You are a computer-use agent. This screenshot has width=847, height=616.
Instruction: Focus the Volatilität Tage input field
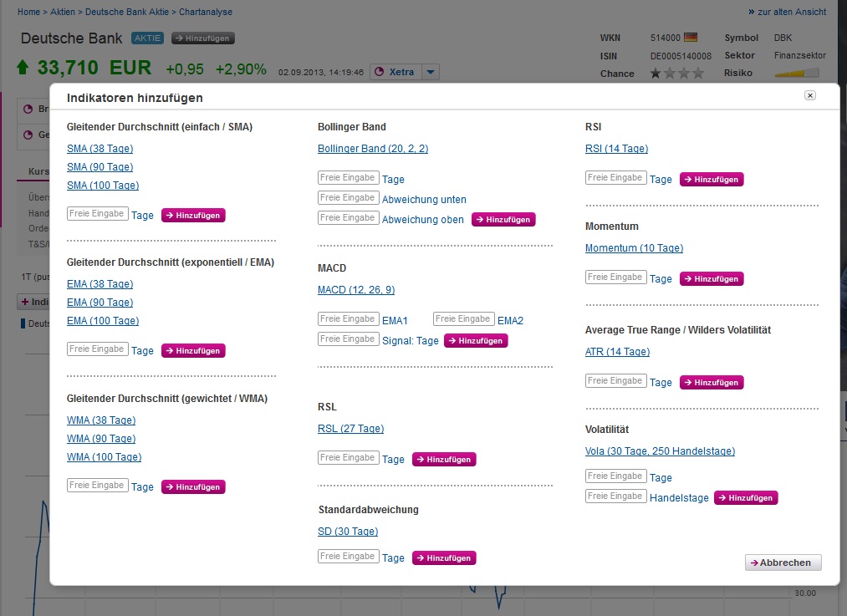[x=615, y=476]
